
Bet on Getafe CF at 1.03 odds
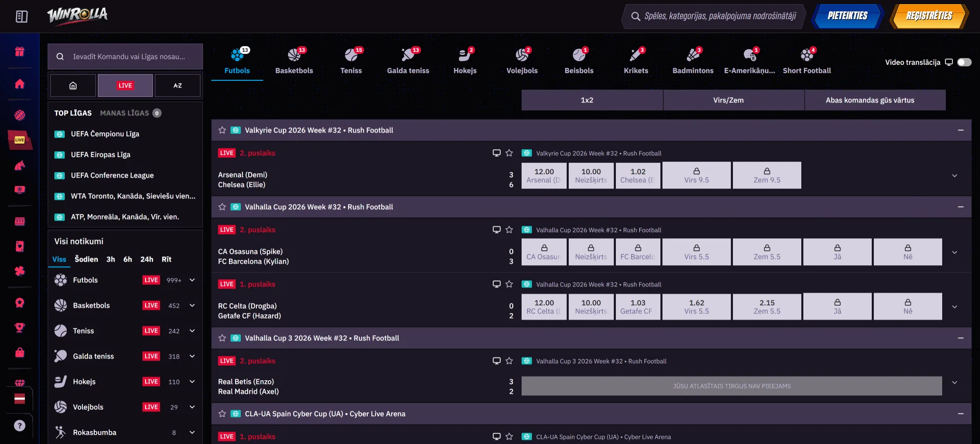pos(638,306)
